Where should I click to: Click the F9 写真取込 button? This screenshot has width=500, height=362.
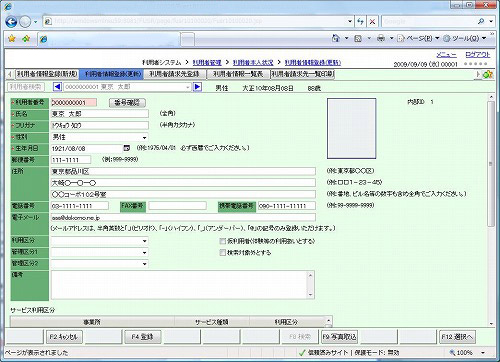click(339, 337)
